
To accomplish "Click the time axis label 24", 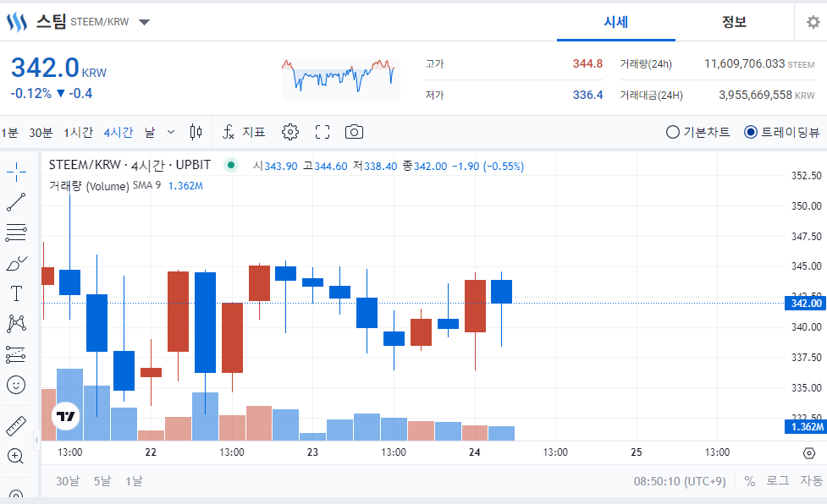I will (x=475, y=452).
